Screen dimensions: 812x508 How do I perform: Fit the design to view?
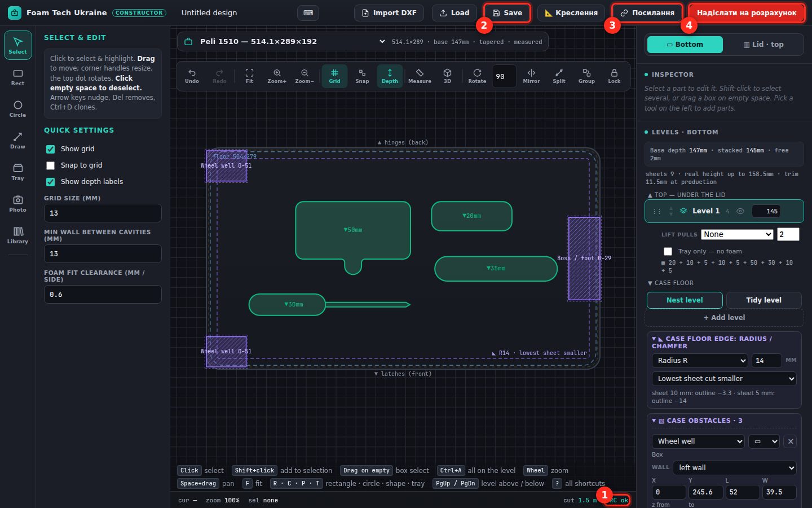(249, 76)
